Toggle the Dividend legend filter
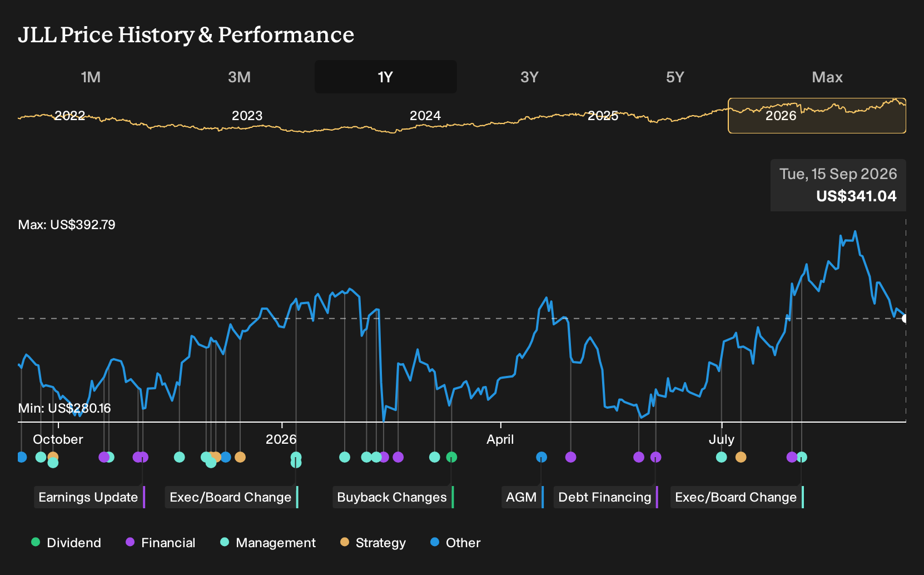 click(x=66, y=543)
